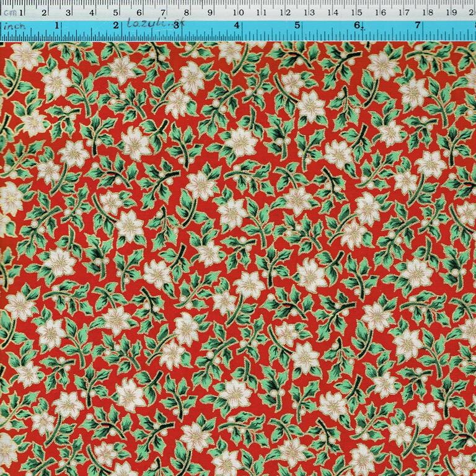Select the 17 mark on centimeter ruler
Image resolution: width=476 pixels, height=476 pixels.
tap(403, 12)
